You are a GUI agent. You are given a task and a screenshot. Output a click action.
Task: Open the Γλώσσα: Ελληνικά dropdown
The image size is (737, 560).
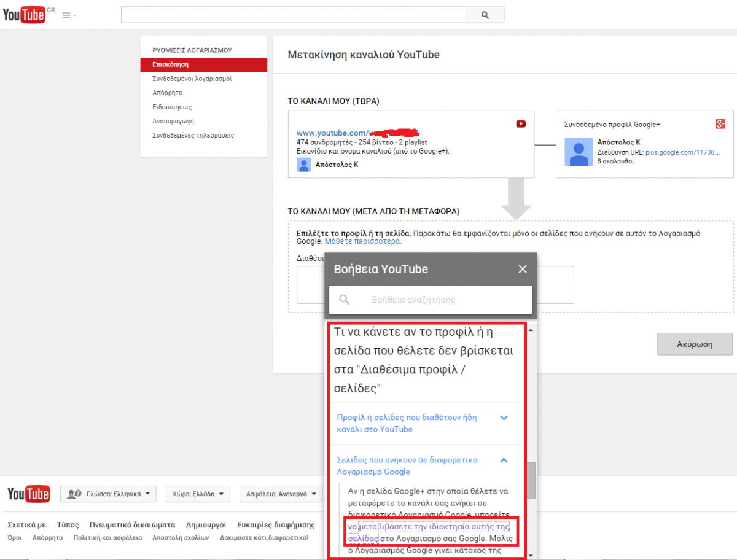(x=108, y=494)
